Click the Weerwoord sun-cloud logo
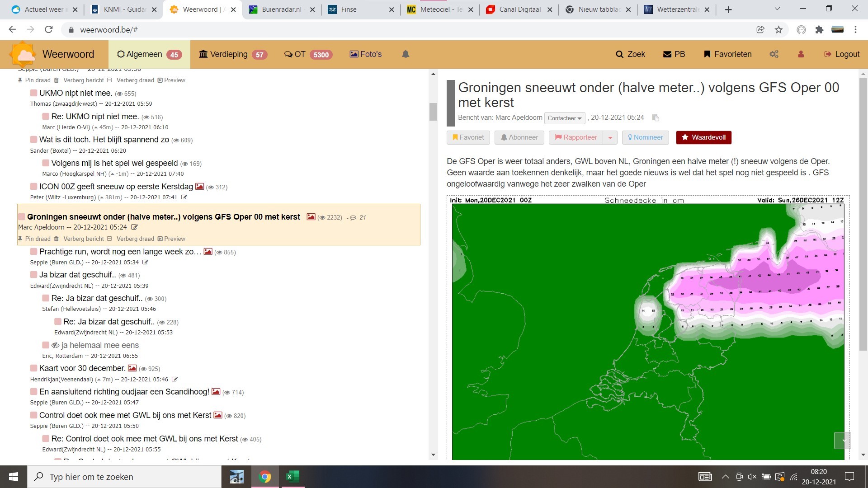Screen dimensions: 868x488 point(24,55)
